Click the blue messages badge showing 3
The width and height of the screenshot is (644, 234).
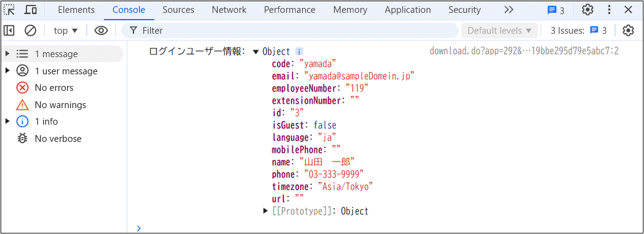click(555, 10)
